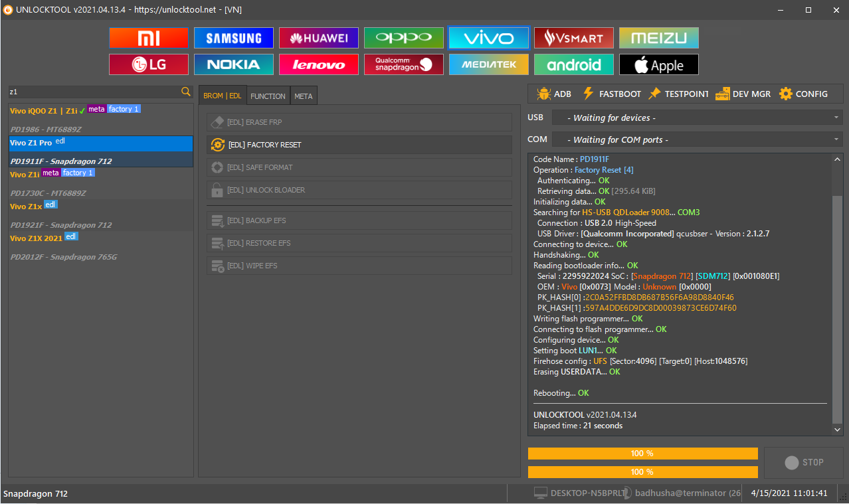
Task: Open ADB bug icon tool
Action: click(x=554, y=94)
